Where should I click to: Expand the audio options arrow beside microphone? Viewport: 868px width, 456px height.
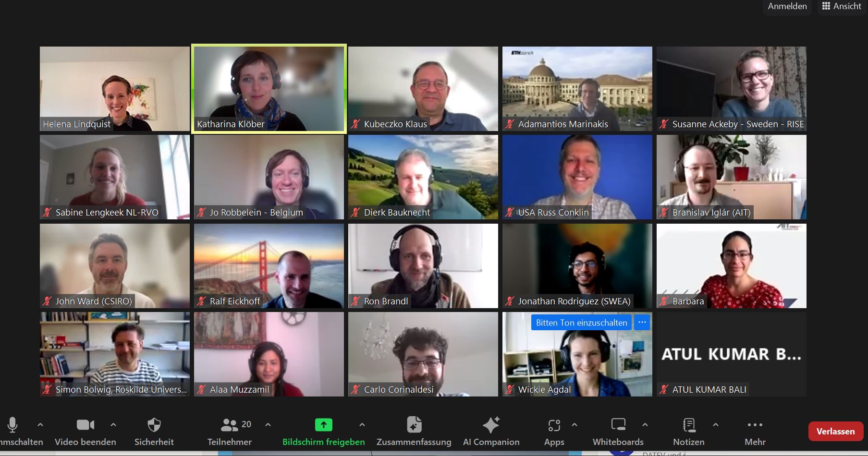(40, 425)
